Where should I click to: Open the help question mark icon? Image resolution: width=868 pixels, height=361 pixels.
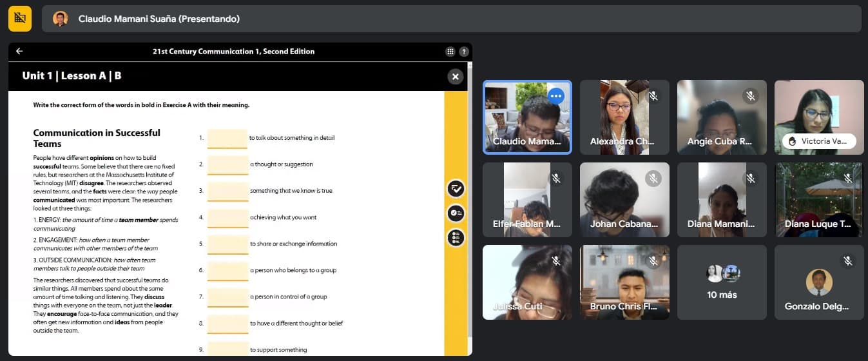click(x=464, y=52)
